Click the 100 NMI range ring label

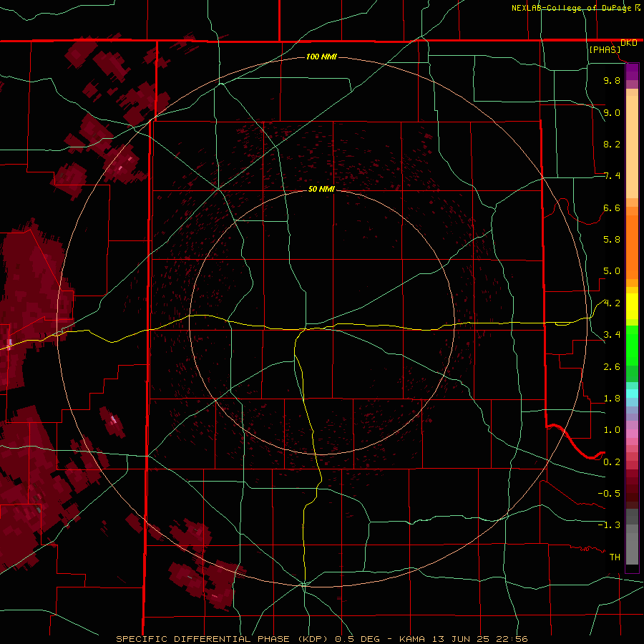click(x=321, y=57)
